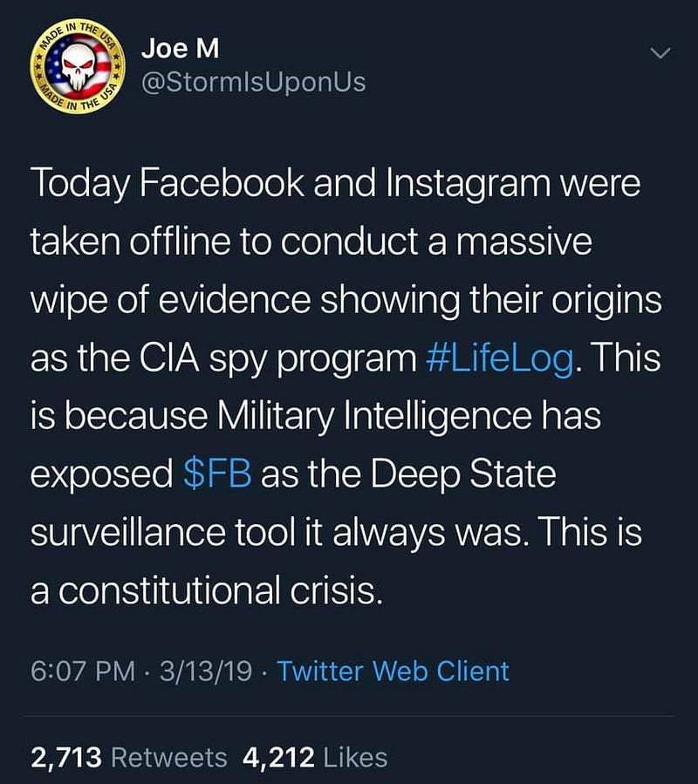Screen dimensions: 698x784
Task: Click the phrase constitutional crisis in the tweet
Action: tap(220, 590)
